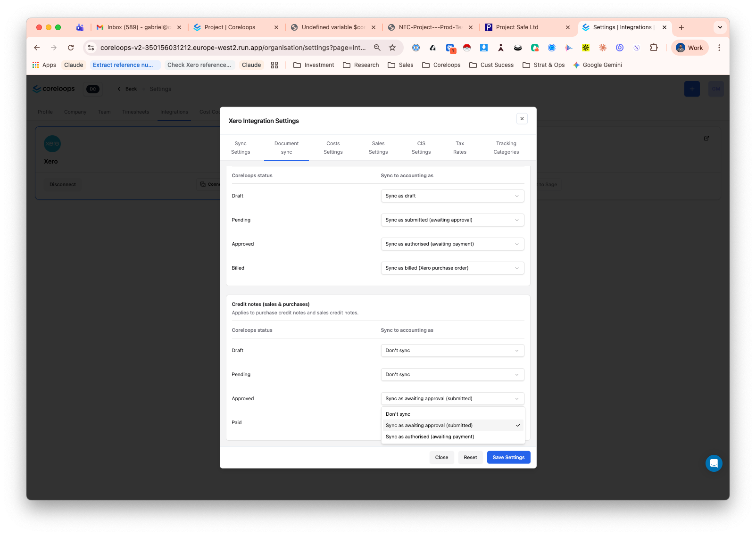This screenshot has height=535, width=756.
Task: Go back to the previous browser page
Action: pyautogui.click(x=37, y=48)
